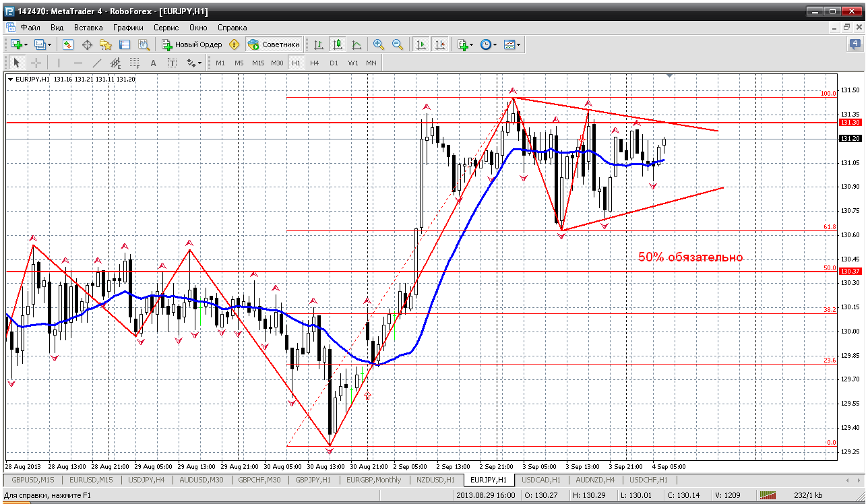Switch to the USDJPY,H4 chart tab
Image resolution: width=868 pixels, height=504 pixels.
pos(146,480)
